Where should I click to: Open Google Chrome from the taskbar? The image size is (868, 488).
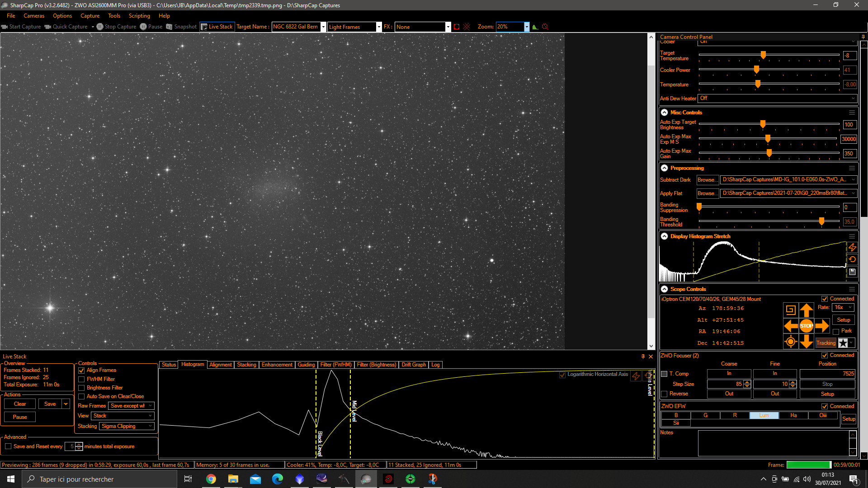[211, 479]
